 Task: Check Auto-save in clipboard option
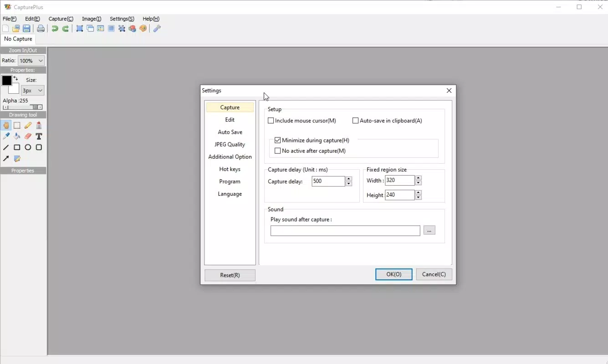[x=356, y=121]
